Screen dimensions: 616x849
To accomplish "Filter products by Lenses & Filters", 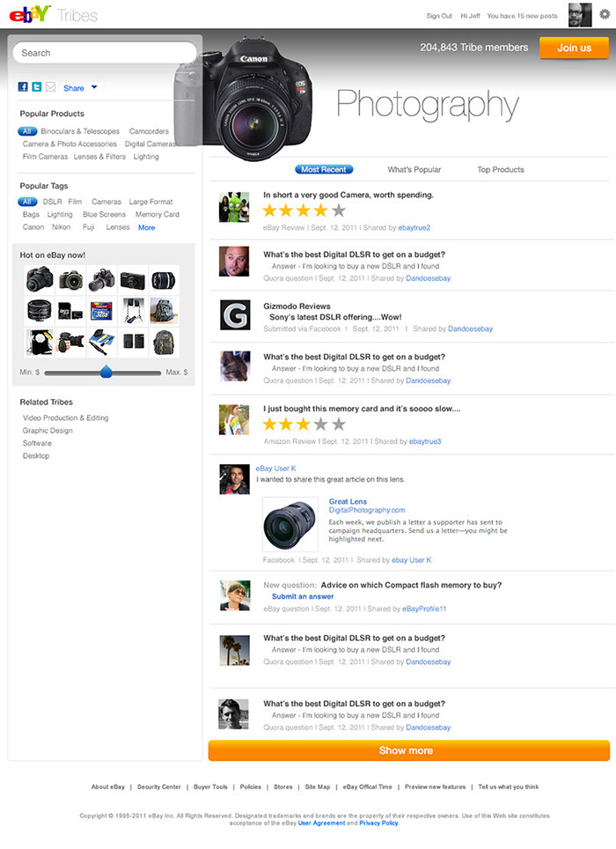I will click(99, 157).
